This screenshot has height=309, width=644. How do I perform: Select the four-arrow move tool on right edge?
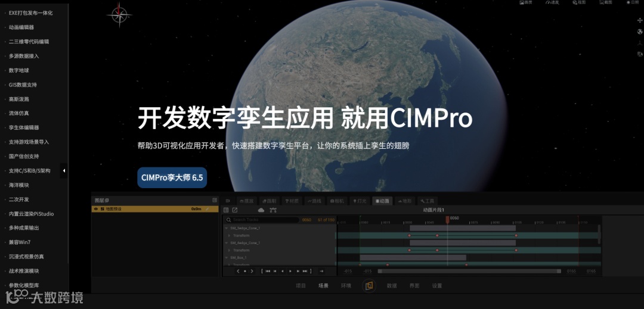point(639,20)
